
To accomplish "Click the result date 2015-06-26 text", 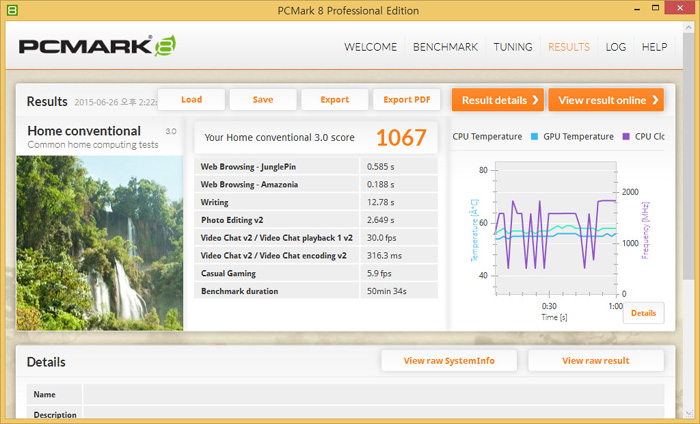I will [x=115, y=102].
